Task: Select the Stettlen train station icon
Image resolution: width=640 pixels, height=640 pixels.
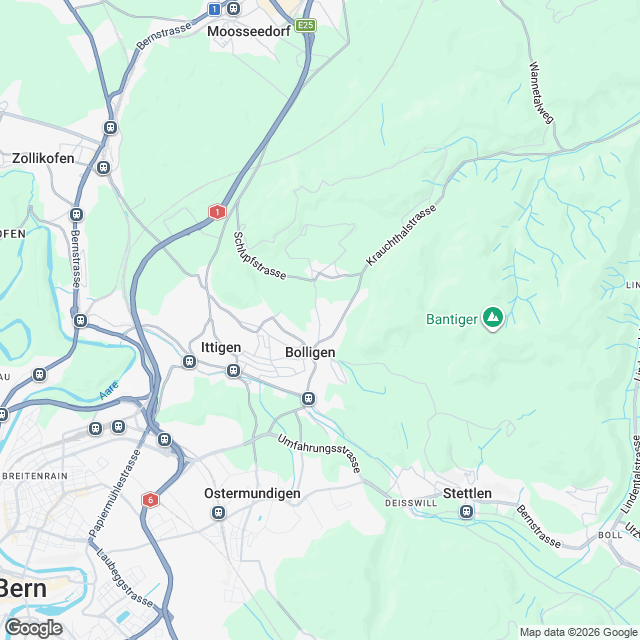Action: 467,511
